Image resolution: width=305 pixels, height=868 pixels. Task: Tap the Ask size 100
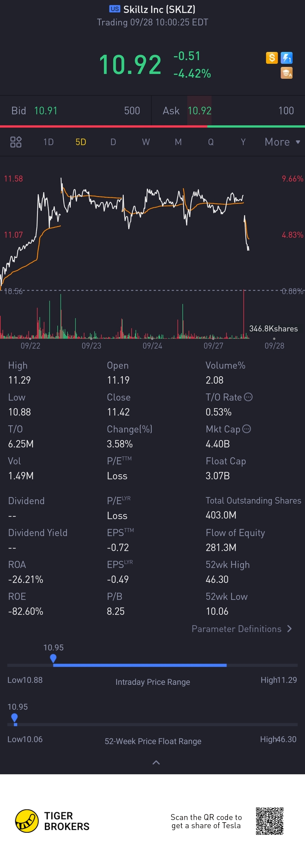(x=286, y=111)
